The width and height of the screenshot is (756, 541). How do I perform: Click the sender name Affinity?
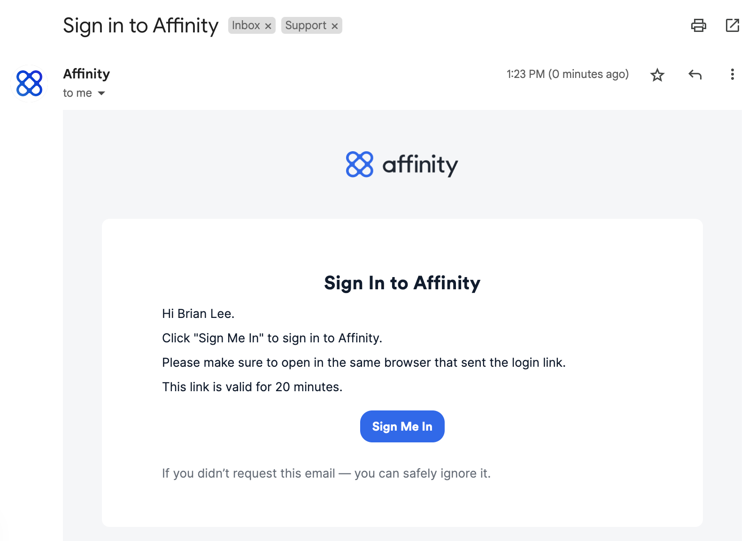[x=86, y=74]
